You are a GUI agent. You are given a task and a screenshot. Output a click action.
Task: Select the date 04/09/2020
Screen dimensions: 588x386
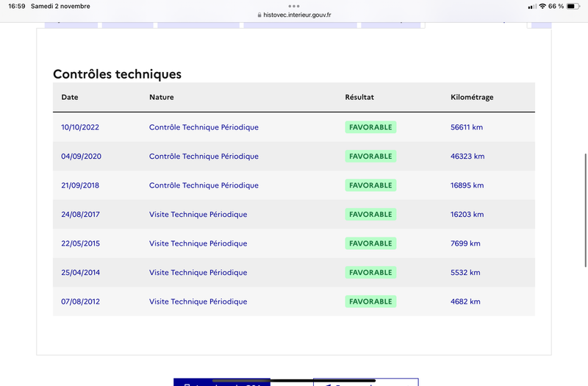pyautogui.click(x=81, y=157)
